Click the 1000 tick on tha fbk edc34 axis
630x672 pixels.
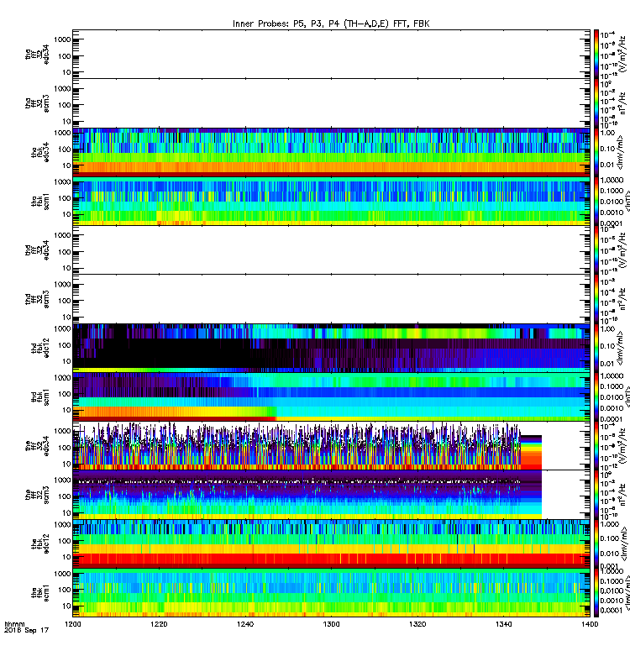tap(62, 134)
